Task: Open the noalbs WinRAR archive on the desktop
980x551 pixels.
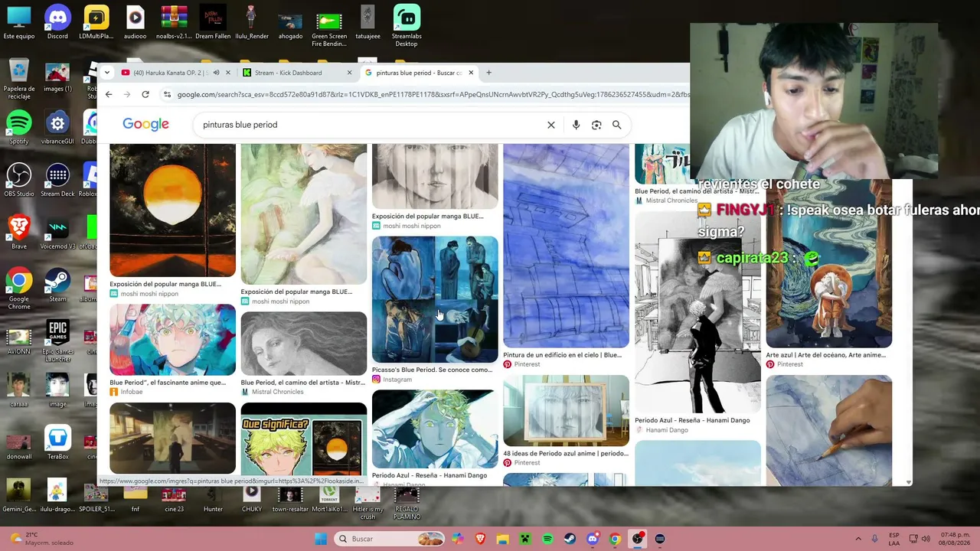Action: (x=174, y=22)
